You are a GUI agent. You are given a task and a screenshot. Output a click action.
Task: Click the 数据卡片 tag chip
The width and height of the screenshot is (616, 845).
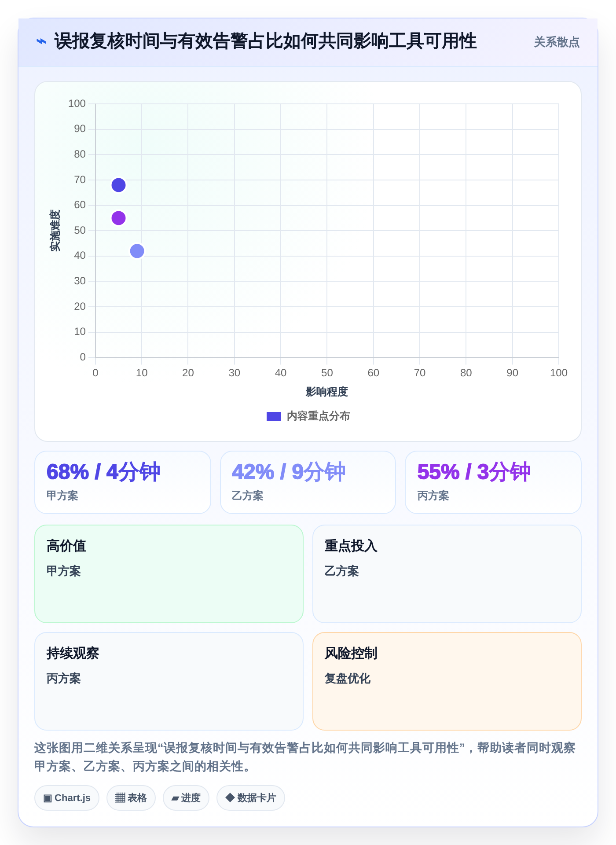click(x=251, y=798)
